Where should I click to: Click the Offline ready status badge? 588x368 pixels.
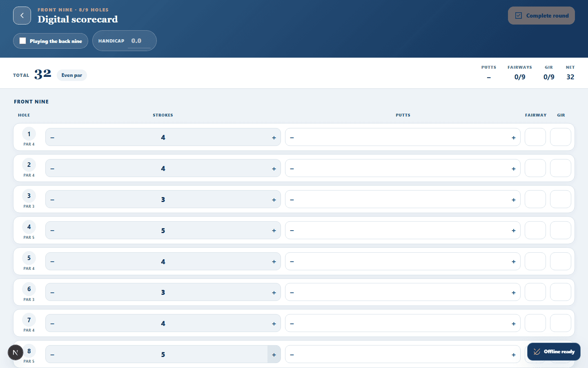[x=554, y=352]
